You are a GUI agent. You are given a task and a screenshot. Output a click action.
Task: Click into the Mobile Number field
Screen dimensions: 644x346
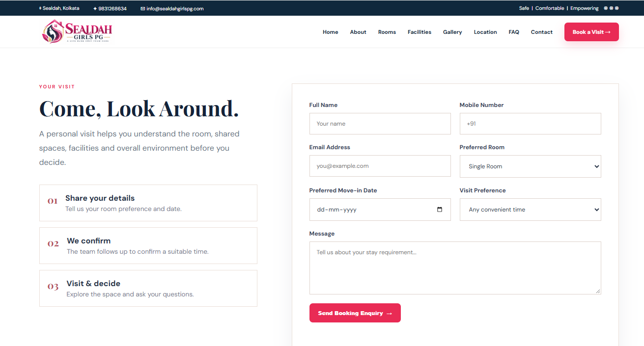click(530, 124)
